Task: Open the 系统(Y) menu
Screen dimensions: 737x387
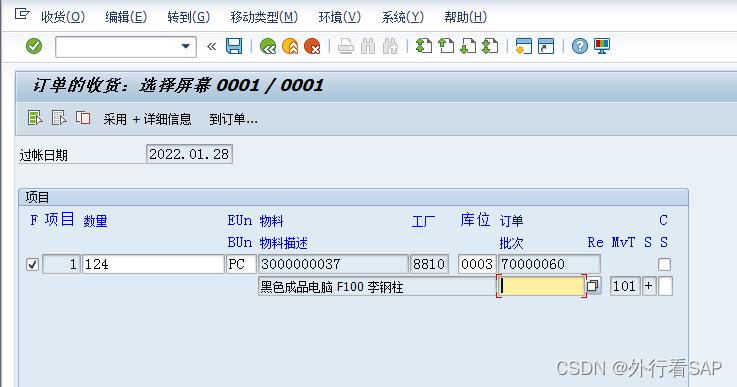Action: point(402,17)
